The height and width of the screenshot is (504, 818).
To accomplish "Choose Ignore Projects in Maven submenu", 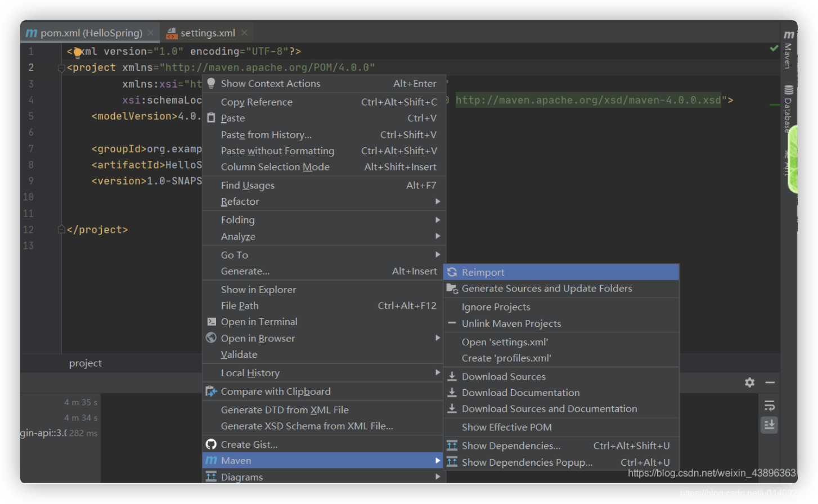I will [561, 307].
